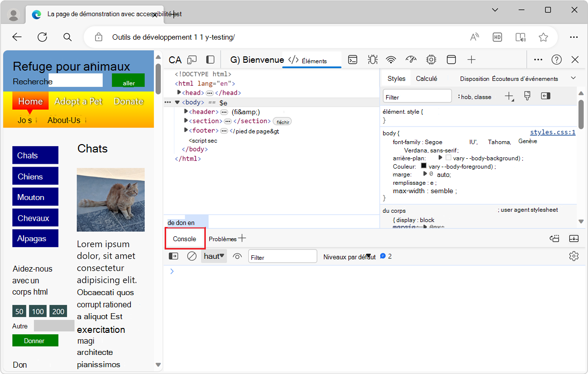Open Console settings gear icon

pos(574,256)
